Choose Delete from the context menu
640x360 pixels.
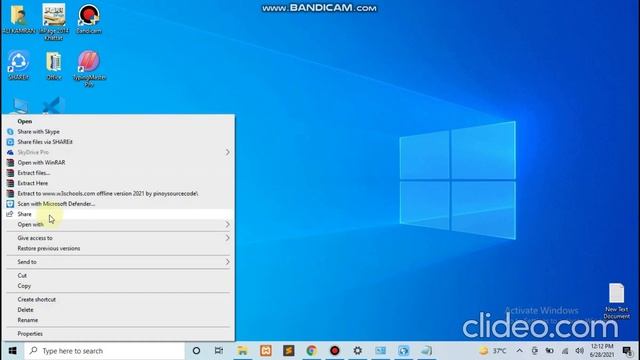[118, 310]
